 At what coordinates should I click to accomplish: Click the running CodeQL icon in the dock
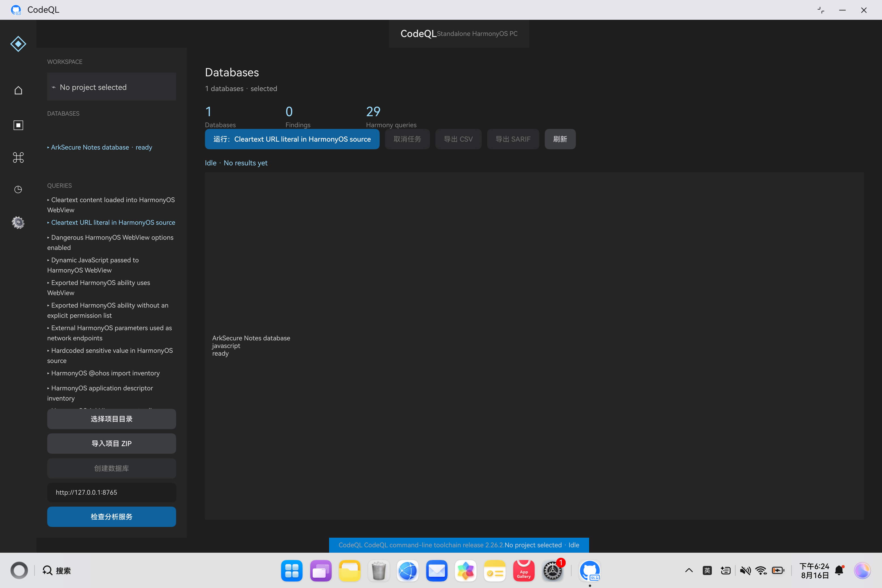coord(589,571)
